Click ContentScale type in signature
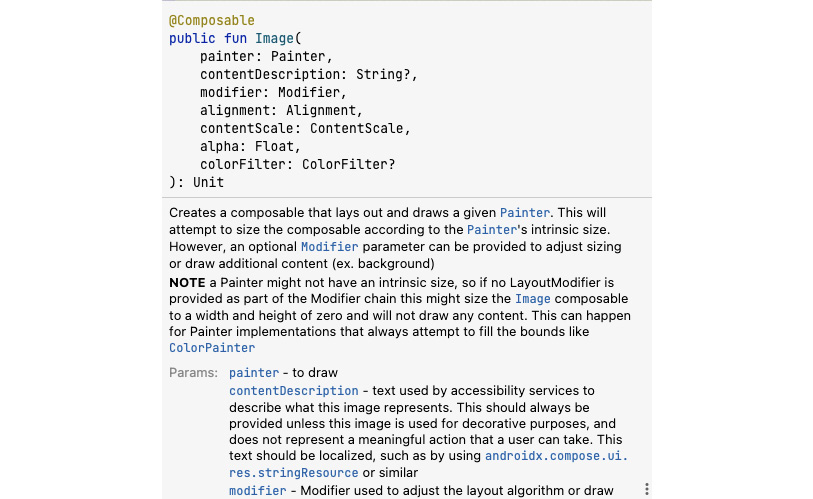 (x=357, y=128)
